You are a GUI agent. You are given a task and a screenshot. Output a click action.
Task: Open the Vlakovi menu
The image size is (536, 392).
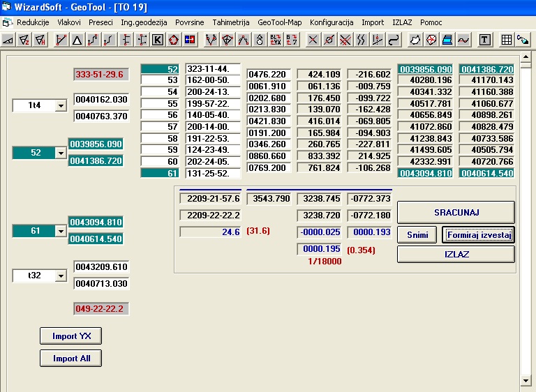(68, 22)
